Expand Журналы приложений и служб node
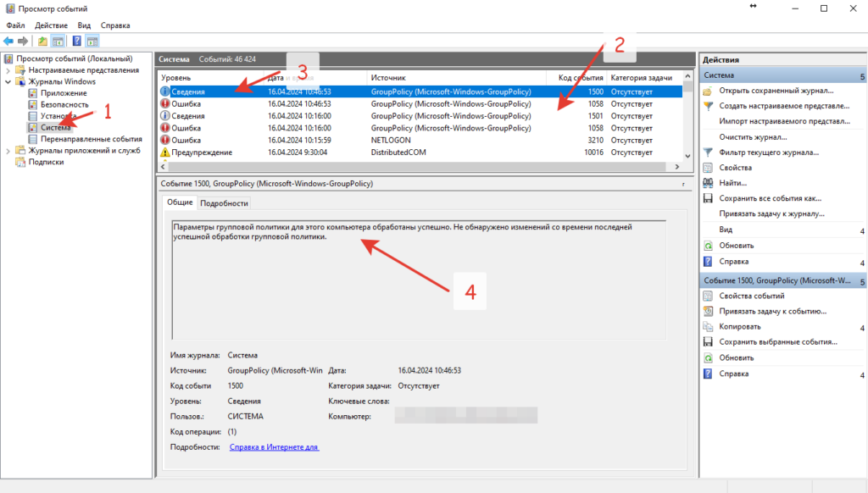Viewport: 868px width, 493px height. click(8, 151)
